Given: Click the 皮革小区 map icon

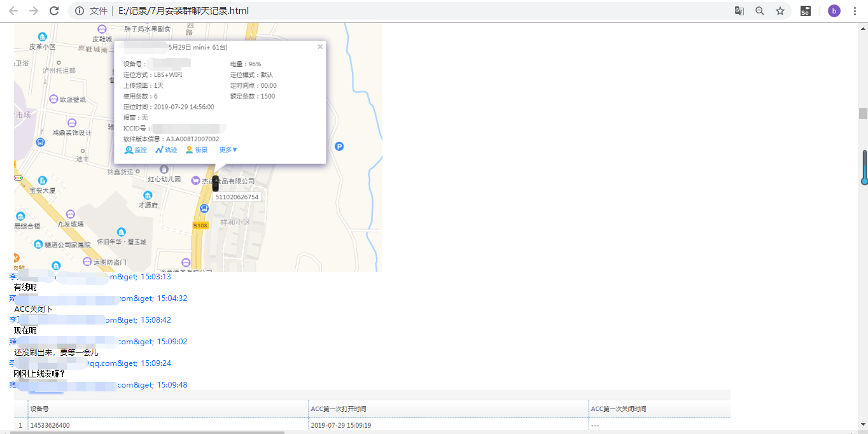Looking at the screenshot, I should [42, 37].
